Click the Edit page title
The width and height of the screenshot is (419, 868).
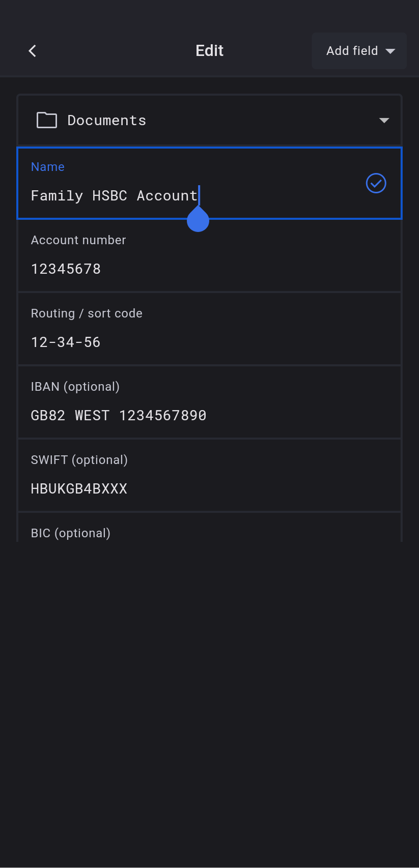[209, 51]
